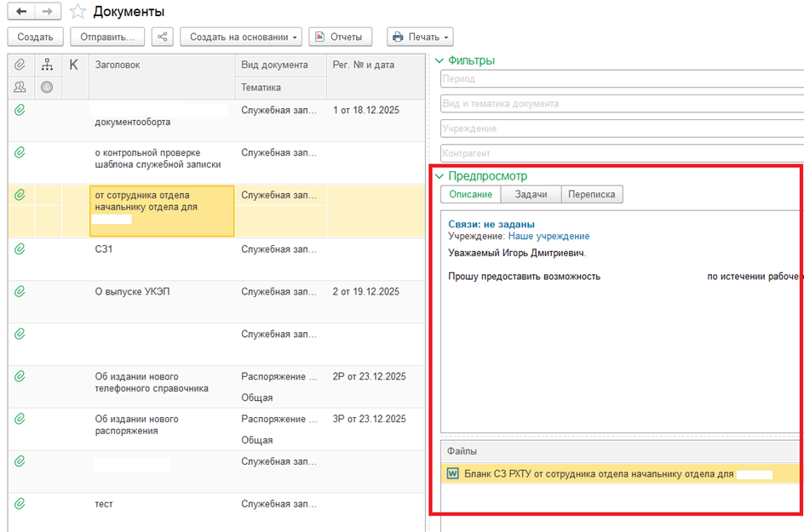Switch to the Переписка tab

coord(592,195)
